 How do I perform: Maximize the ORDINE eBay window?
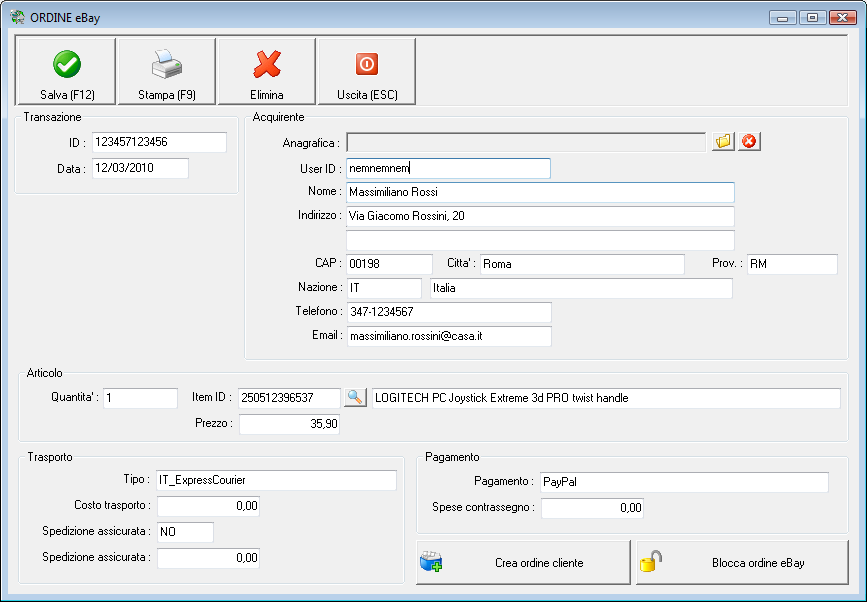pos(812,18)
